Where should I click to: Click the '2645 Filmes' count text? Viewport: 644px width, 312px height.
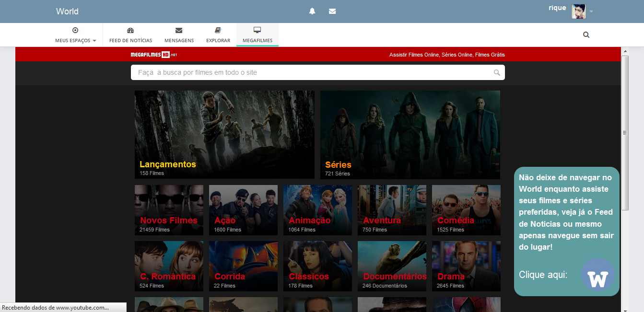tap(450, 286)
